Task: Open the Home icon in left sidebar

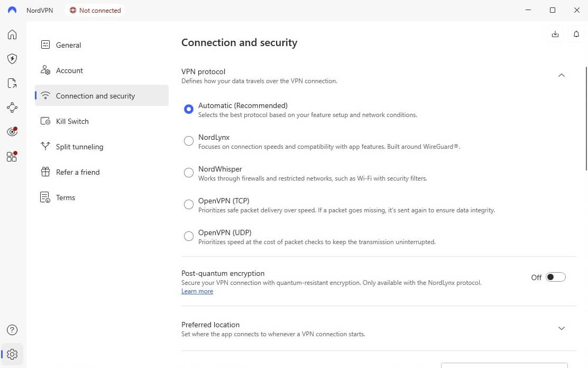Action: coord(12,34)
